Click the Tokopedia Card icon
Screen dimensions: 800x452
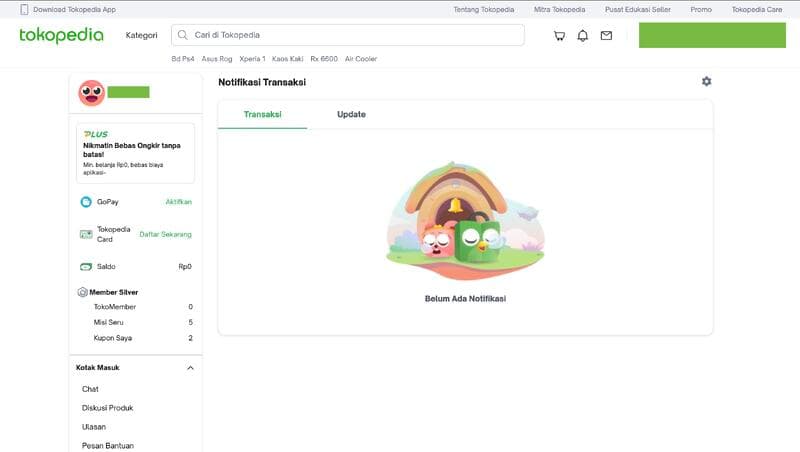86,234
